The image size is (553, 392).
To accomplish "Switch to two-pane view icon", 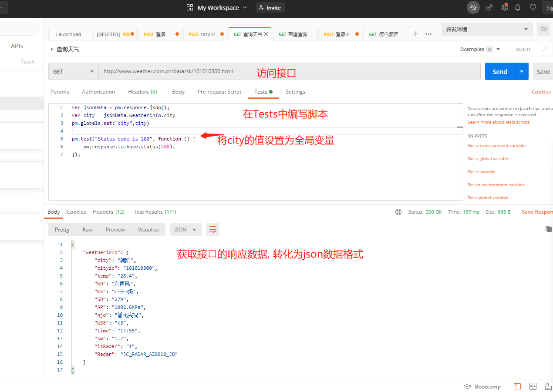I will click(533, 386).
